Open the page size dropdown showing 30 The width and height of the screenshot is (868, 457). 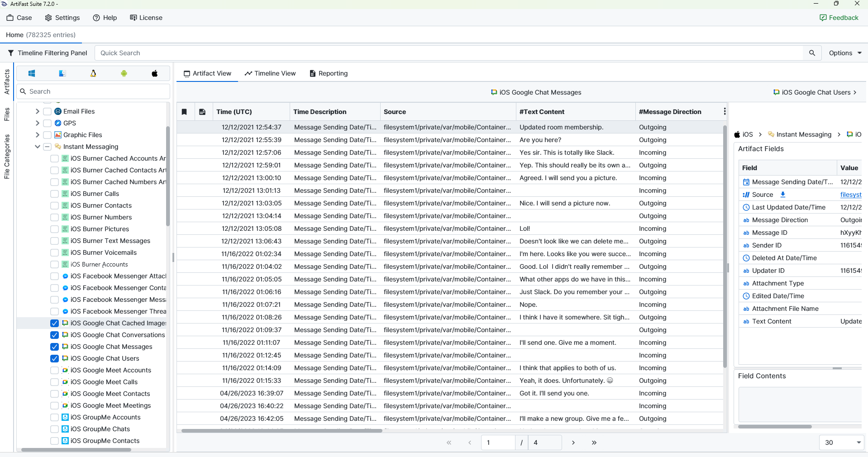pyautogui.click(x=842, y=443)
